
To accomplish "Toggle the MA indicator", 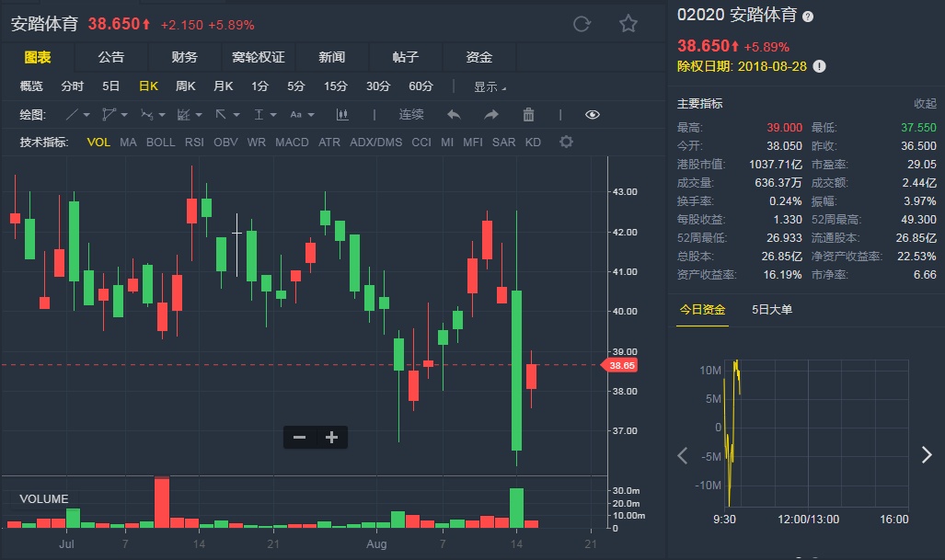I will click(128, 143).
